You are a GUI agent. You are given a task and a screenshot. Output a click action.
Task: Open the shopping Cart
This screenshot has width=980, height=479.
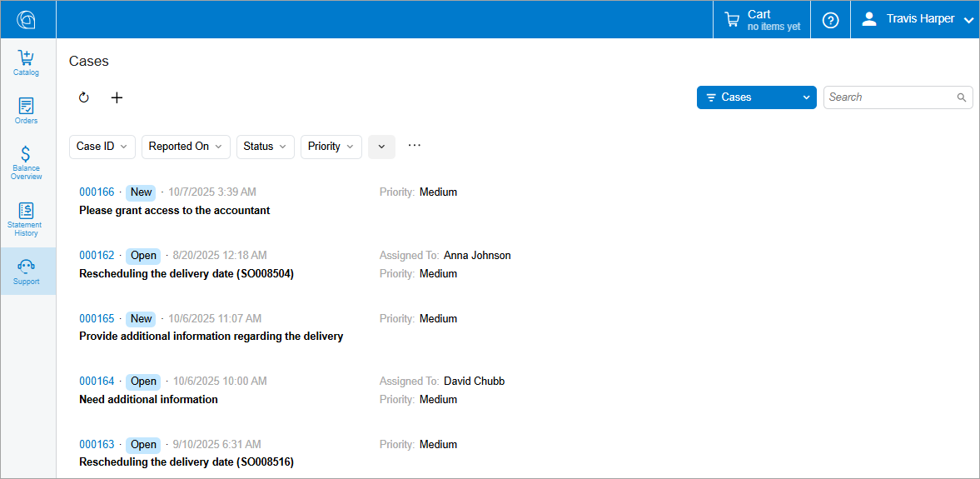pyautogui.click(x=762, y=19)
